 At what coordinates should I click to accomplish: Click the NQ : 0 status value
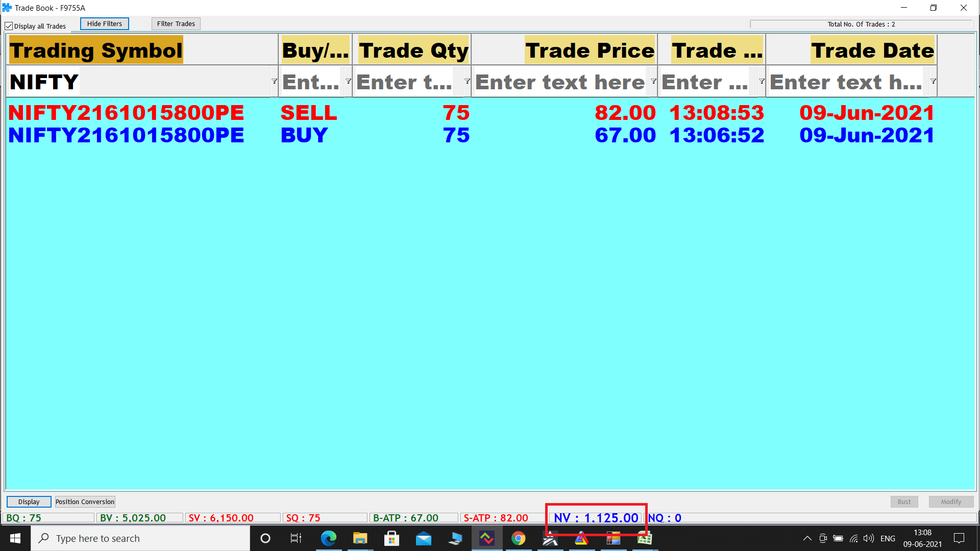tap(665, 518)
